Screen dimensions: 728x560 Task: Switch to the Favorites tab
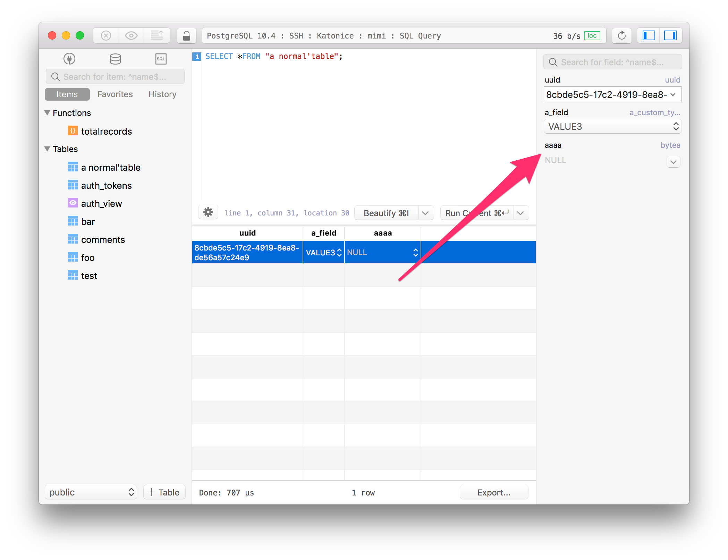click(x=115, y=94)
